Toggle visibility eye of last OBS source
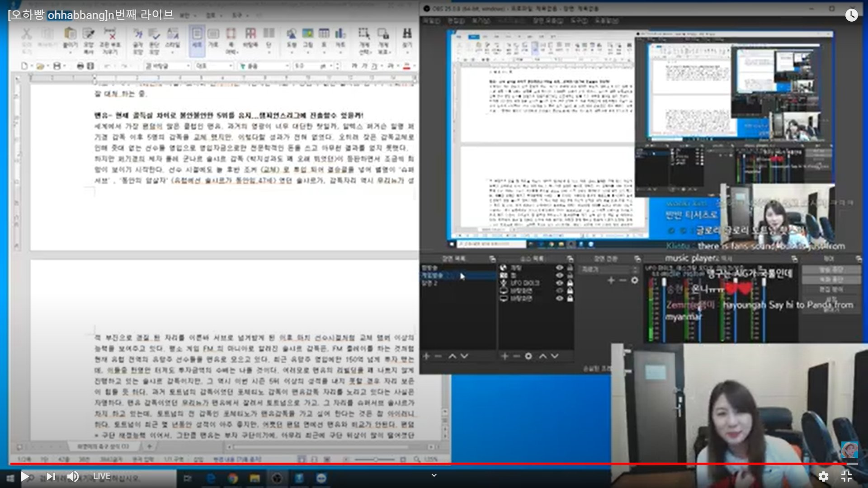868x488 pixels. point(560,298)
